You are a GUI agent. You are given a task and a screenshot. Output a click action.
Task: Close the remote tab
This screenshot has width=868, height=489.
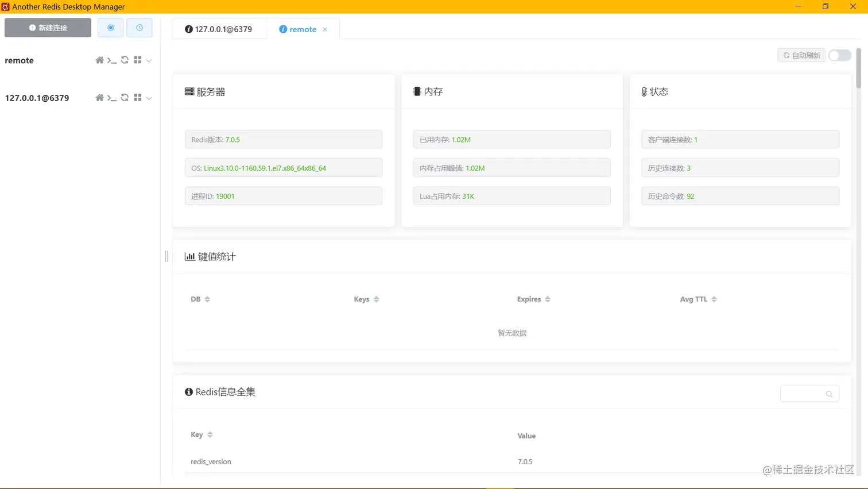[x=325, y=29]
